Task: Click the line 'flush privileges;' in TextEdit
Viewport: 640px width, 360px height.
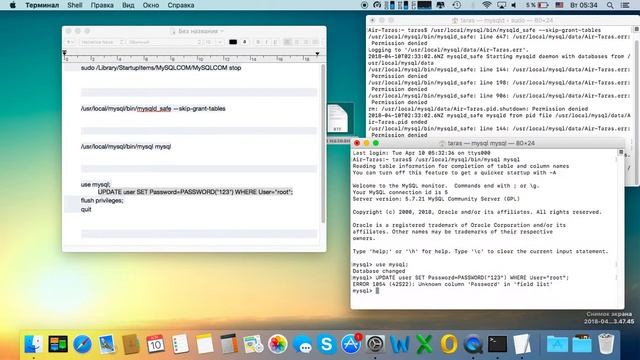Action: coord(102,200)
